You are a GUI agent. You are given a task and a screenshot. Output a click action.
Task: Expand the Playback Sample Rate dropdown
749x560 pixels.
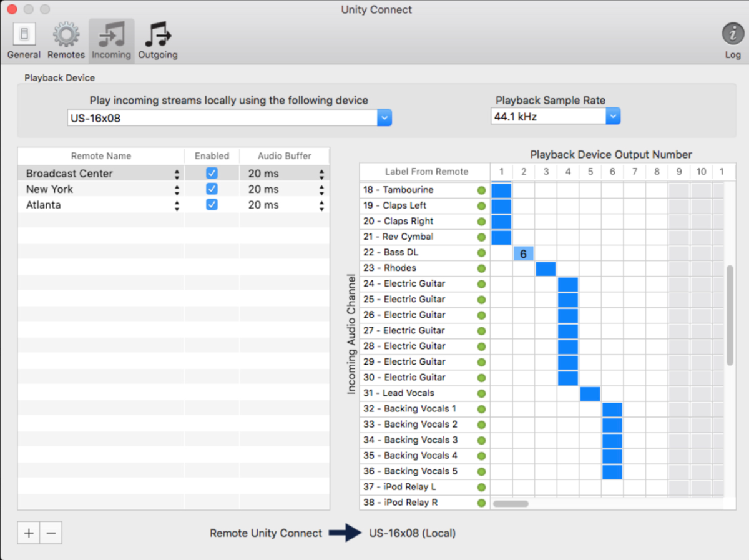click(x=613, y=117)
